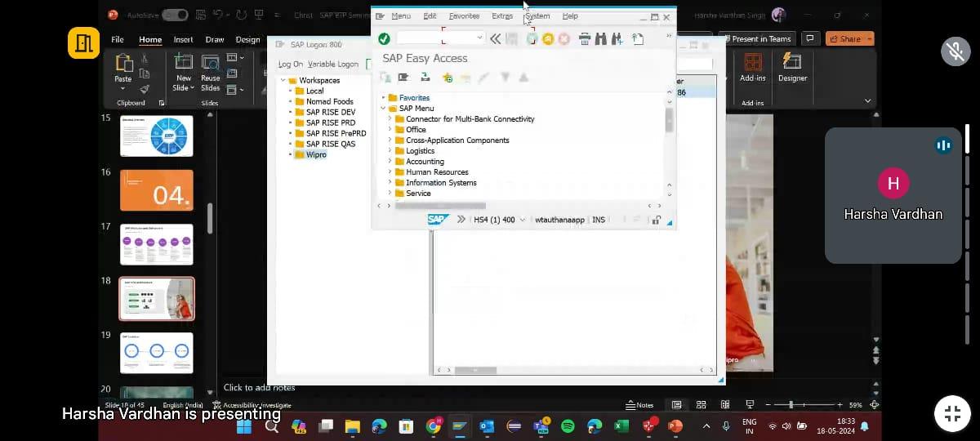This screenshot has height=441, width=980.
Task: Click the Windows Start button
Action: click(244, 426)
